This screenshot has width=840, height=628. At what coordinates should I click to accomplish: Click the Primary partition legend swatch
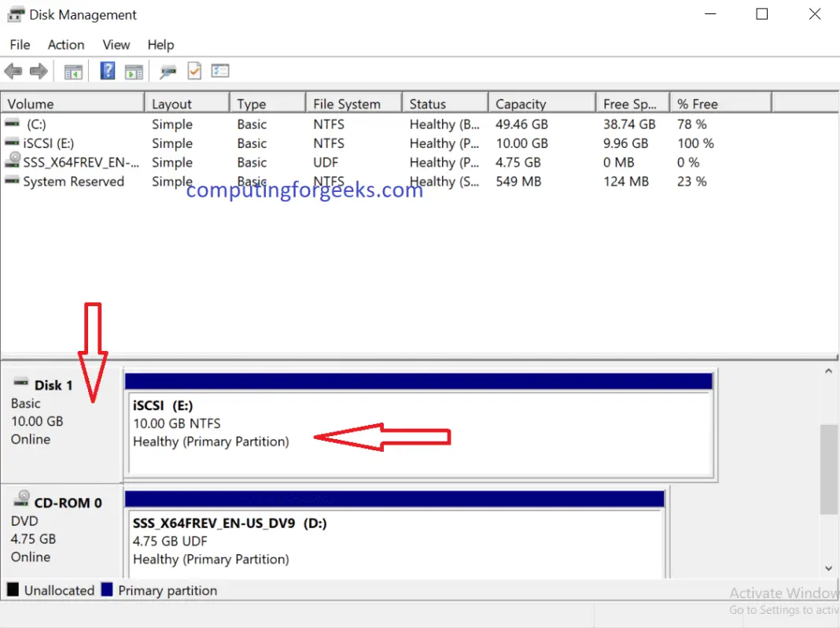pyautogui.click(x=106, y=589)
